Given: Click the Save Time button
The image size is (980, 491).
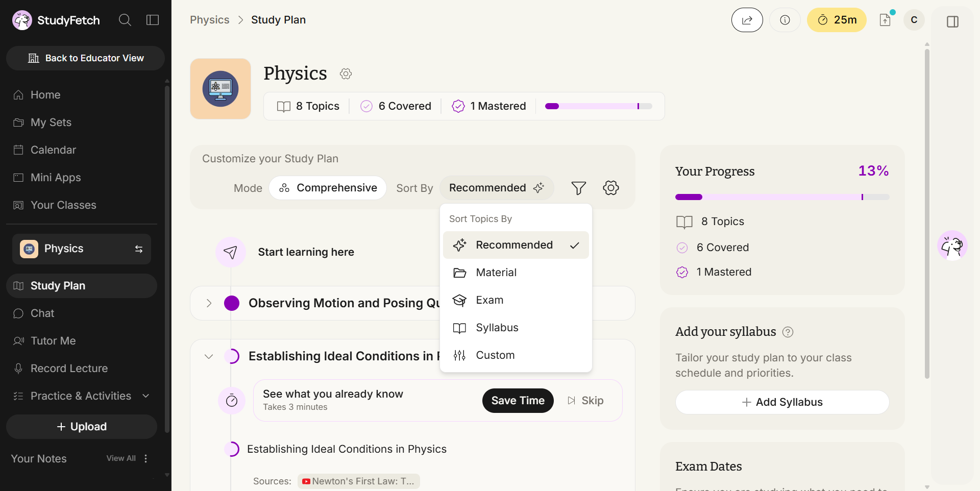Looking at the screenshot, I should click(x=518, y=401).
